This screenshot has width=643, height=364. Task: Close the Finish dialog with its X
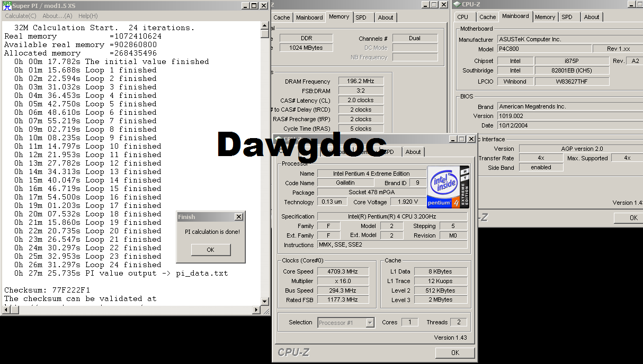[239, 217]
